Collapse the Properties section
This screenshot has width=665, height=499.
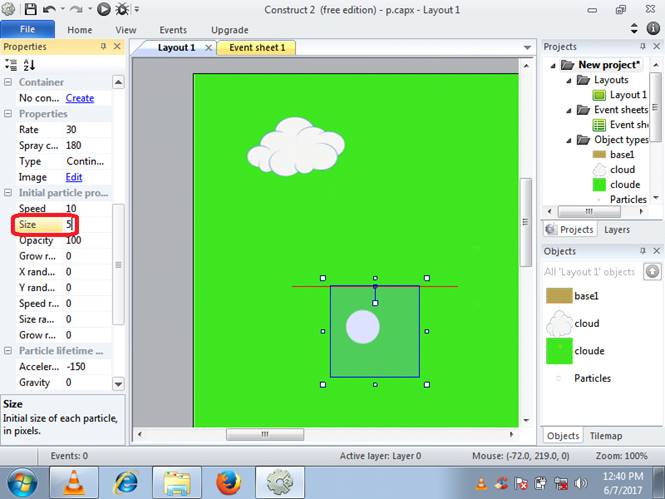[x=8, y=114]
